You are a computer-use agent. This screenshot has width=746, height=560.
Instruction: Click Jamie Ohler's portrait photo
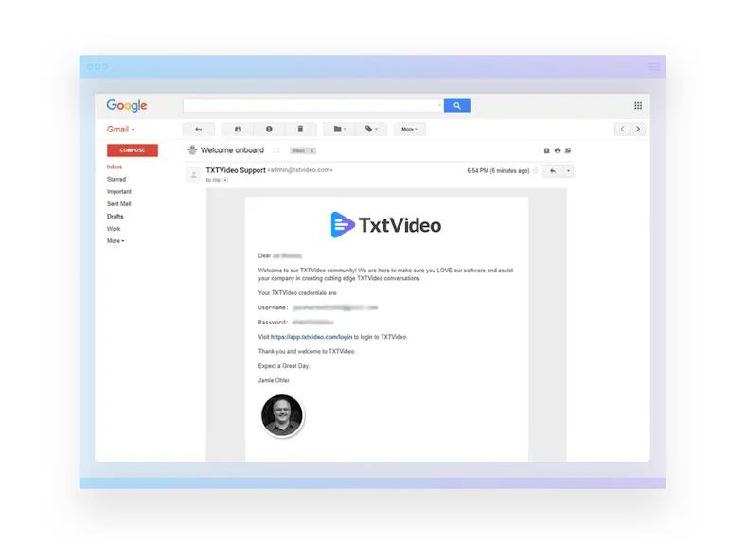pyautogui.click(x=282, y=415)
